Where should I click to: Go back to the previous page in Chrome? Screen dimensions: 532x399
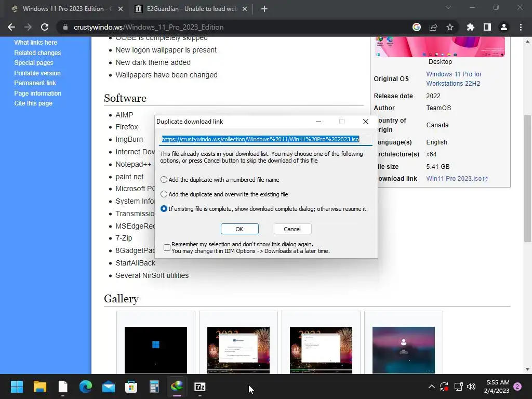(x=11, y=27)
